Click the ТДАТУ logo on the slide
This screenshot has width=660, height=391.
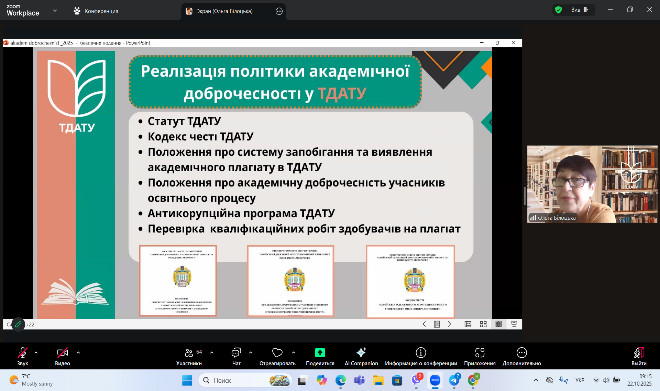tap(77, 96)
